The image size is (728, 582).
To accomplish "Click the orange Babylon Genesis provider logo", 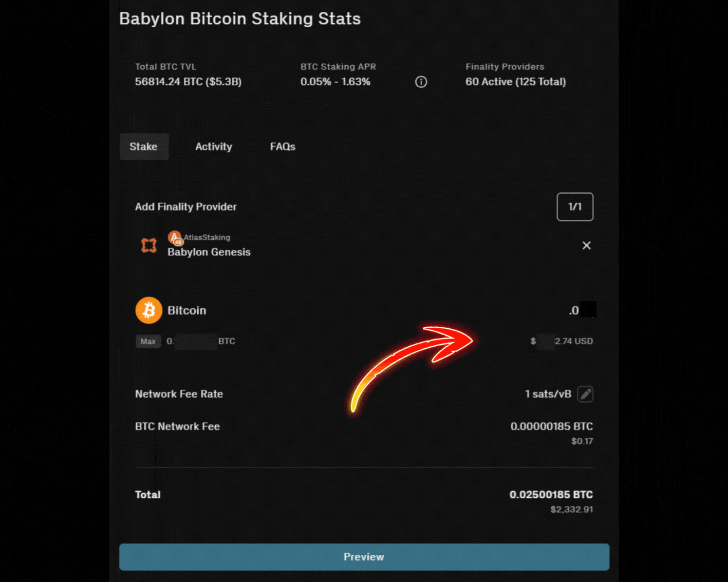I will click(x=149, y=246).
